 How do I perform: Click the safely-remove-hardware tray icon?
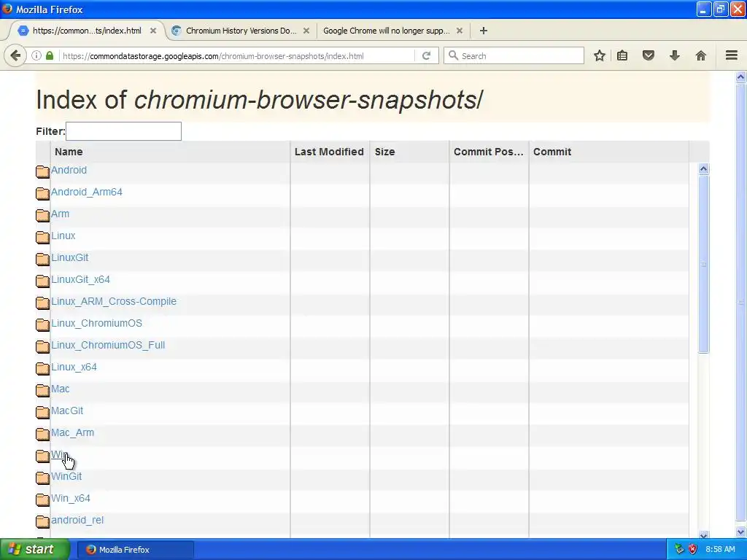679,549
